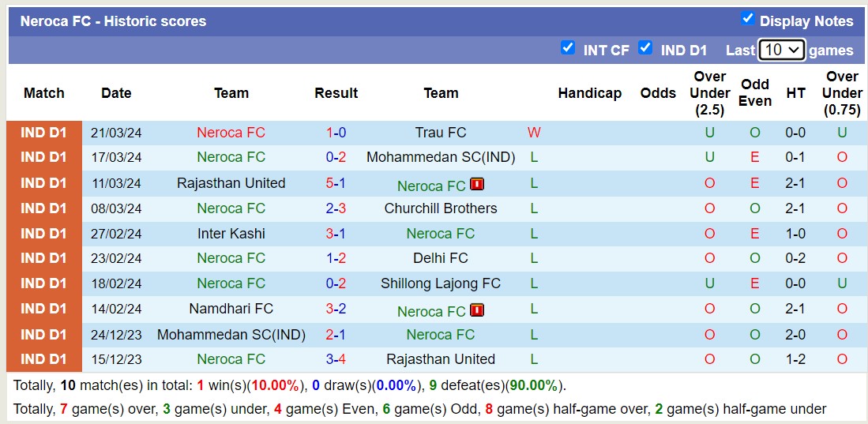This screenshot has height=424, width=868.
Task: Open Trau FC team link
Action: click(x=441, y=133)
